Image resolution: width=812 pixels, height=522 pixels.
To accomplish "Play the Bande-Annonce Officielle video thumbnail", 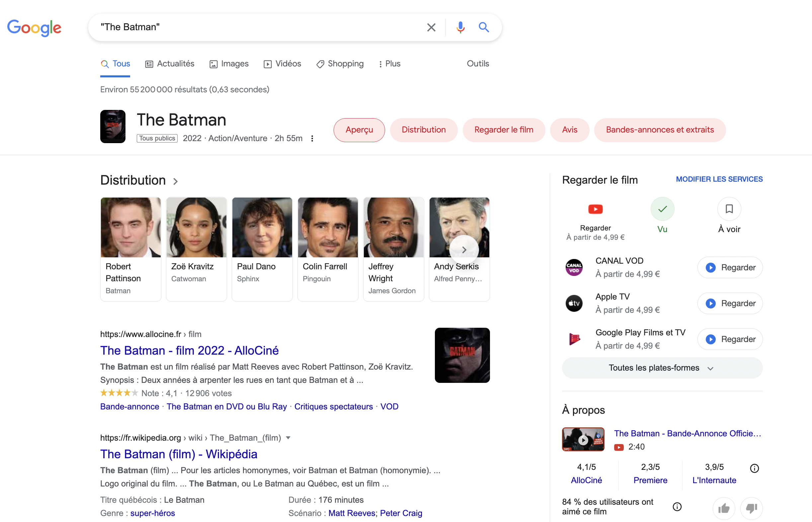I will 583,439.
